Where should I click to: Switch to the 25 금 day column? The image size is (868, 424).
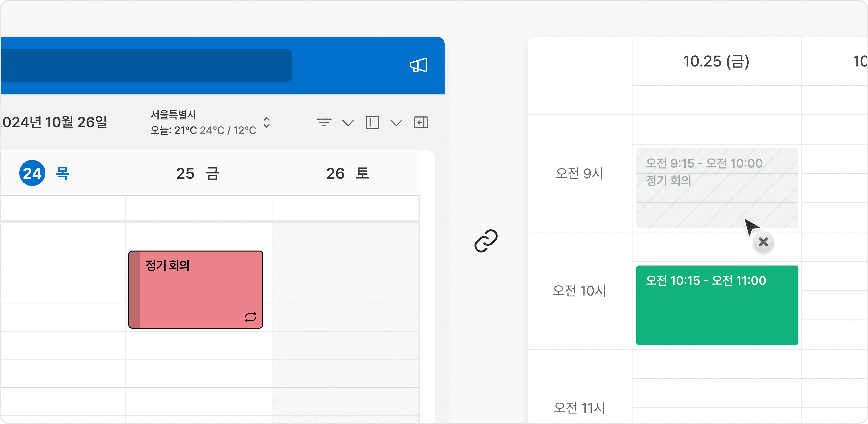(198, 173)
